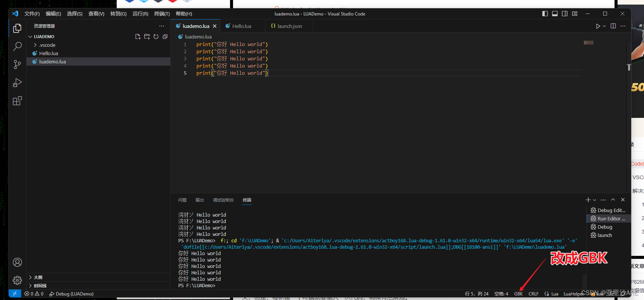Open the 编辑(E) menu
This screenshot has width=644, height=300.
[53, 14]
